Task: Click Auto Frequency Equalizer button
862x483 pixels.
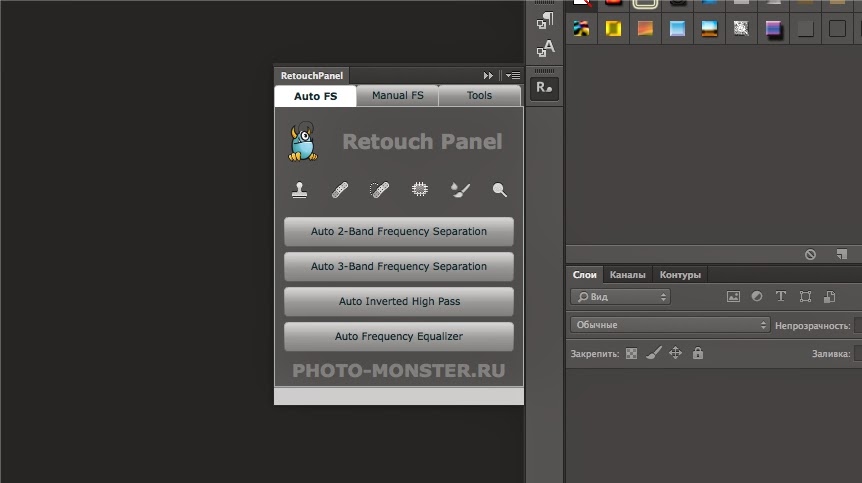Action: pos(399,336)
